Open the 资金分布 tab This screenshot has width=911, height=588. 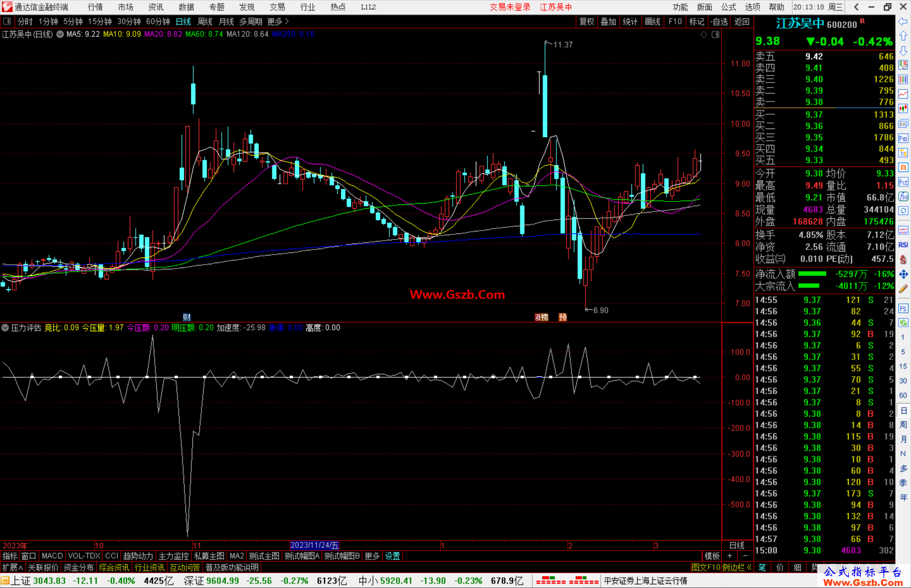click(78, 567)
